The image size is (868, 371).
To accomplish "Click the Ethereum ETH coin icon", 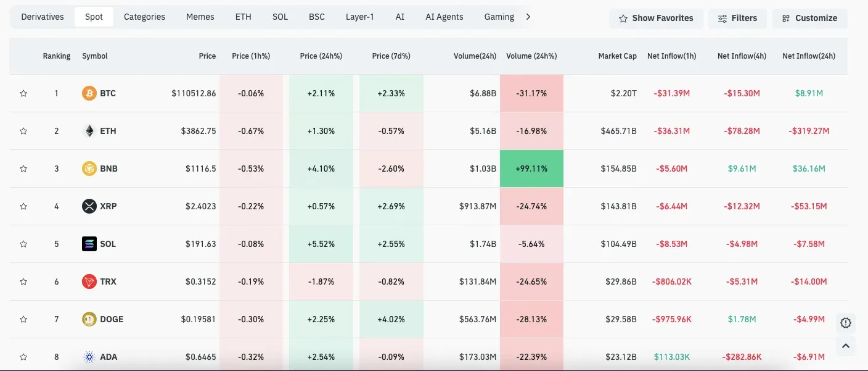I will coord(89,131).
